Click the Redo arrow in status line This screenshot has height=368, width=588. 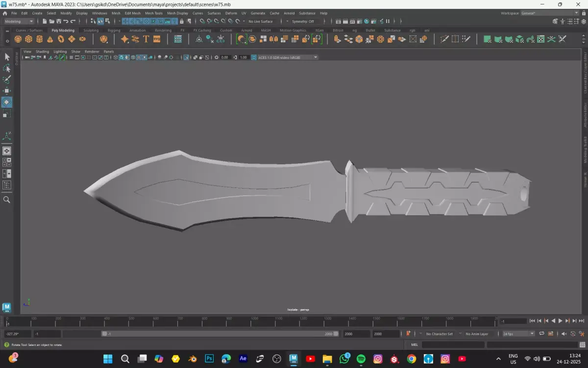(73, 21)
